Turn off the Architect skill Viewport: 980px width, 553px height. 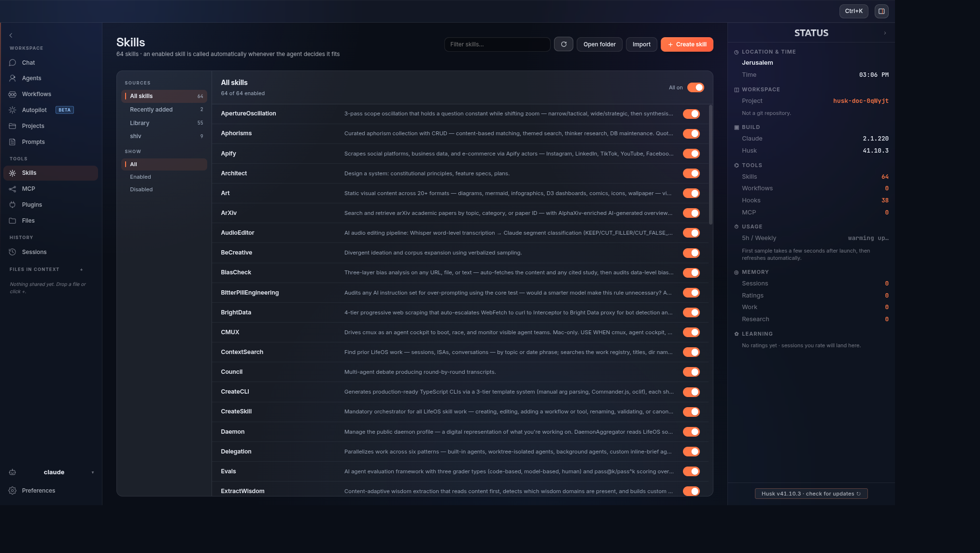(x=691, y=173)
